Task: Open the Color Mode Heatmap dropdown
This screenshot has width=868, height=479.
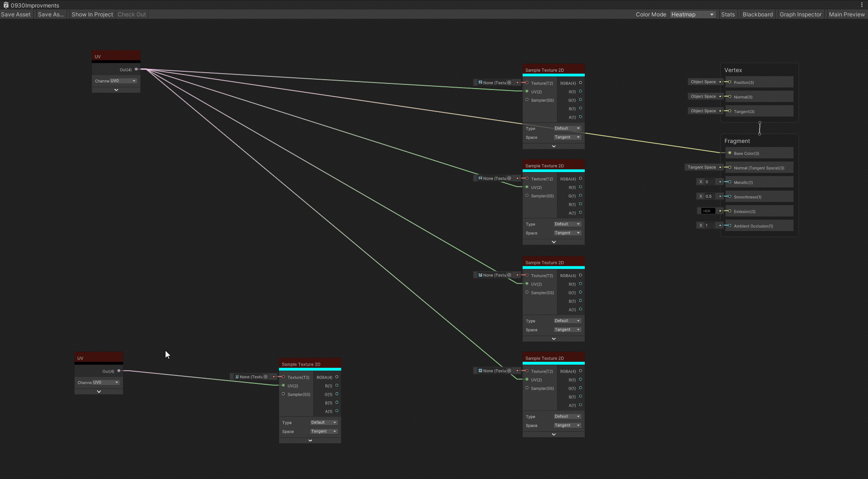Action: 693,14
